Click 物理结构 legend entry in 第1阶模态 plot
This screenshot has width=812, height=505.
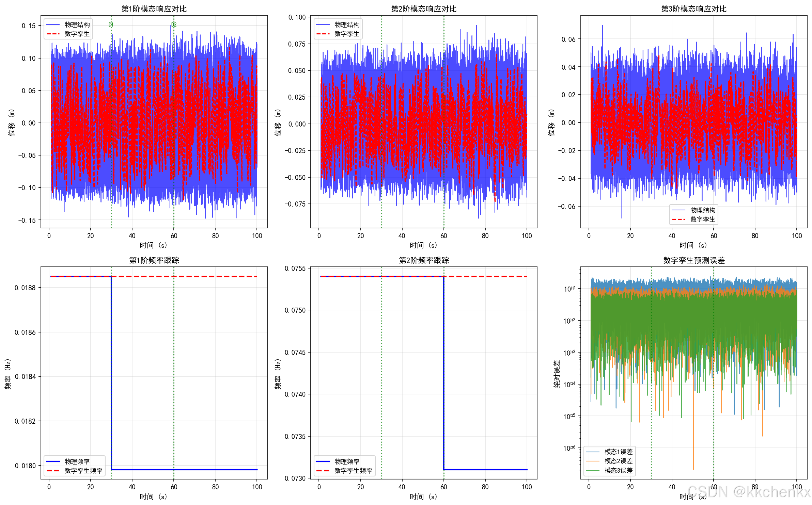point(77,25)
